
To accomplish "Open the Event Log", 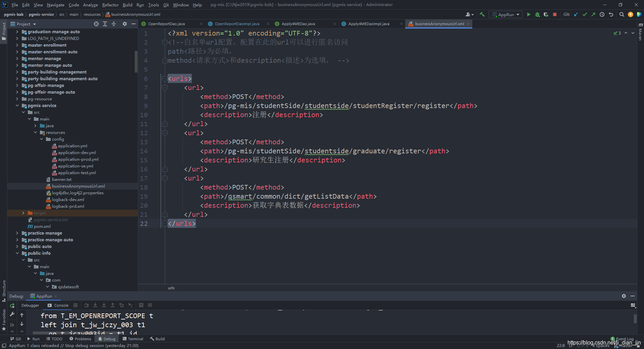I will pyautogui.click(x=622, y=339).
